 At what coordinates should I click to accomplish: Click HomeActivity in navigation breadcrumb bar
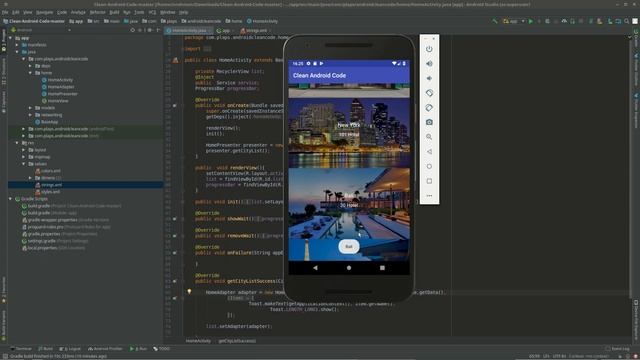(x=262, y=21)
